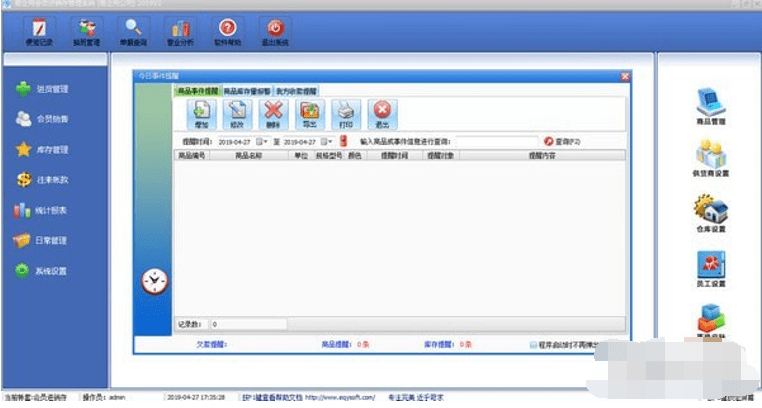Click the blank field above the left sidebar
The height and width of the screenshot is (408, 762).
click(x=55, y=60)
